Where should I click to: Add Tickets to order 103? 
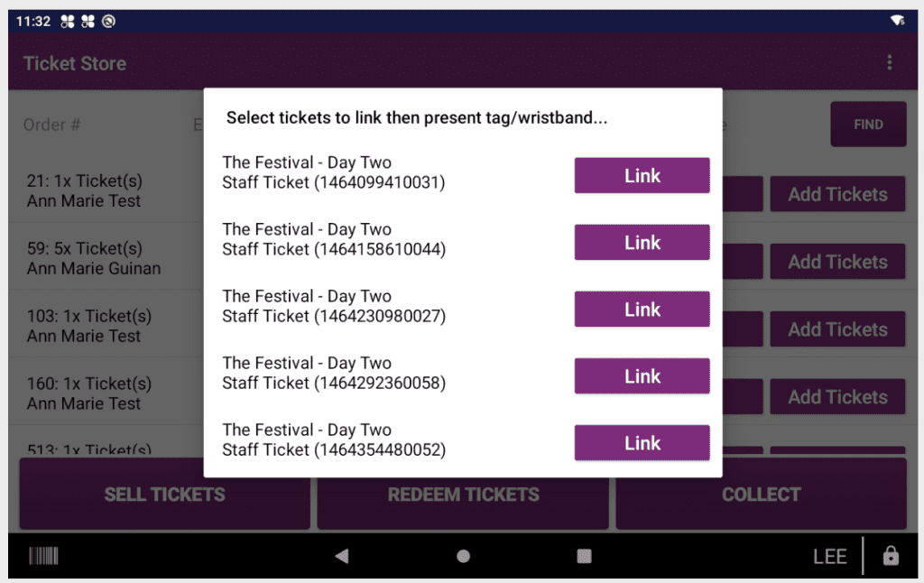click(836, 329)
